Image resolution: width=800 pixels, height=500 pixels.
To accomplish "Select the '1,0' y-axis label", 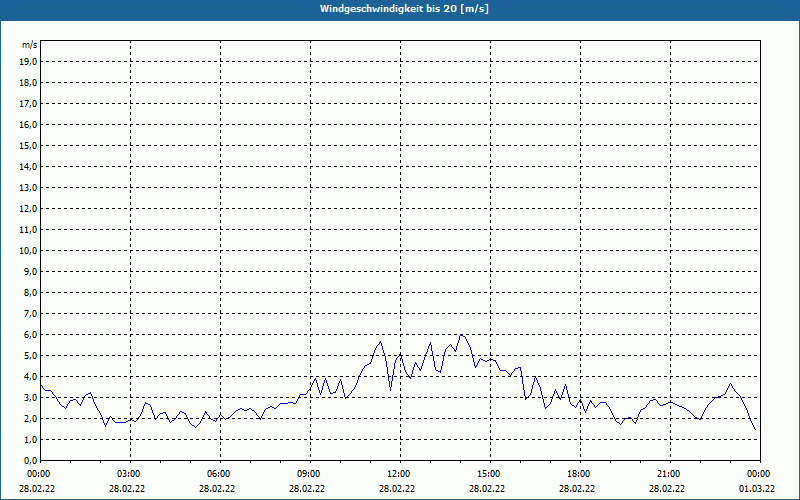I will click(30, 440).
